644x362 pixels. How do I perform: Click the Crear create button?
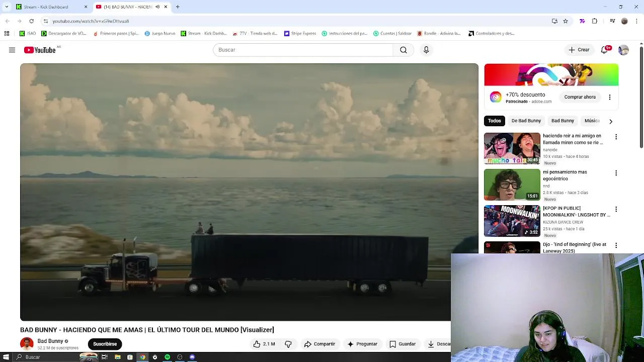click(579, 50)
